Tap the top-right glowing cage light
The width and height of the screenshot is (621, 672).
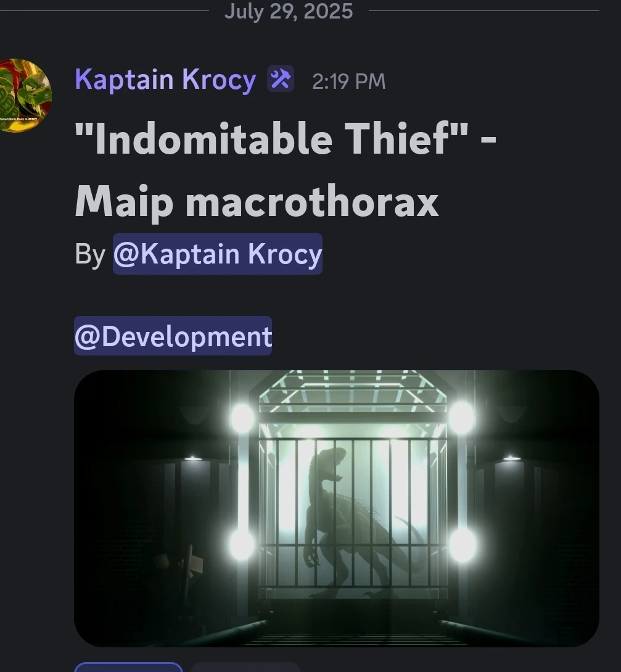coord(461,417)
